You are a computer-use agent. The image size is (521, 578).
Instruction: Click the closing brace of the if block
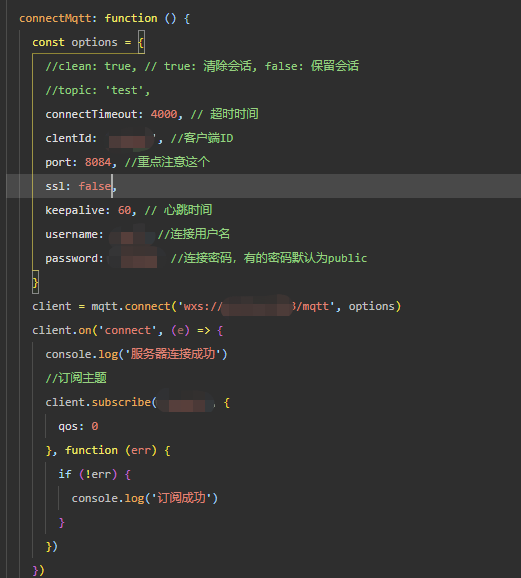click(x=62, y=522)
